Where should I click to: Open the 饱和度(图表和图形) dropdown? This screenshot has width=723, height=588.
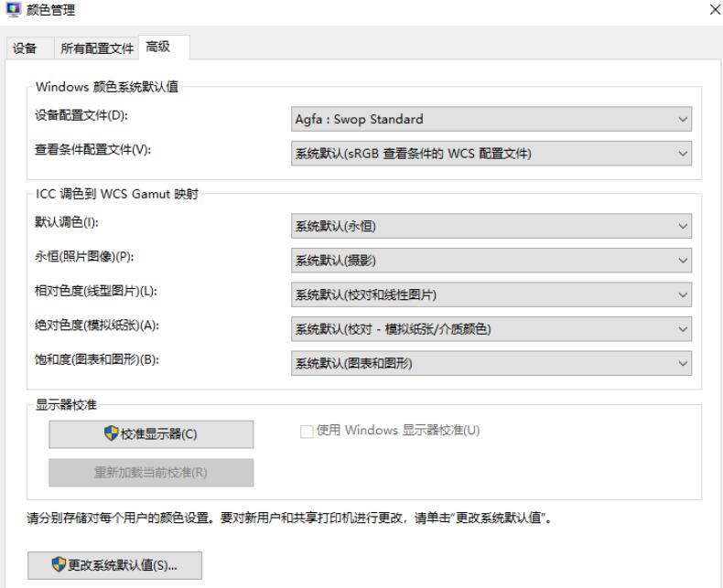point(491,363)
